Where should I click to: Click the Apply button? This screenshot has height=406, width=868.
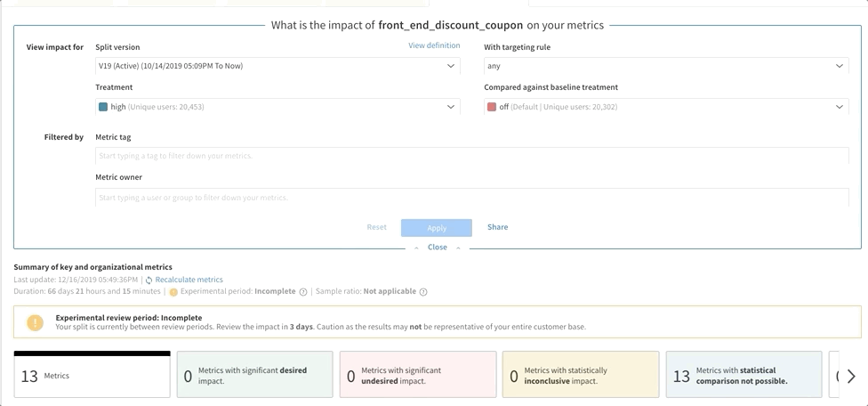point(436,228)
